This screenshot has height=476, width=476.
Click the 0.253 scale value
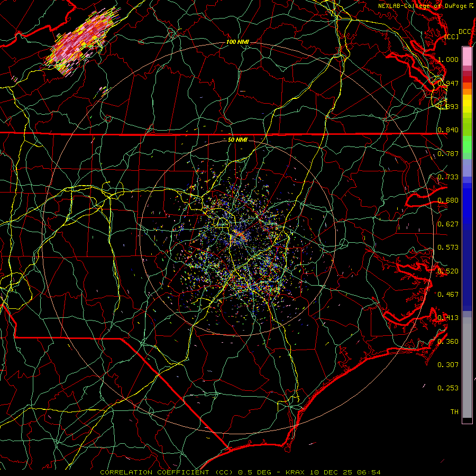coord(448,388)
